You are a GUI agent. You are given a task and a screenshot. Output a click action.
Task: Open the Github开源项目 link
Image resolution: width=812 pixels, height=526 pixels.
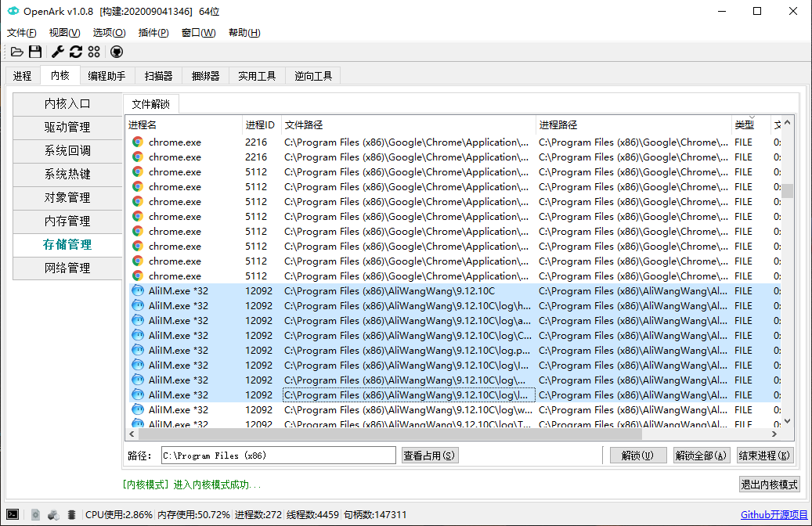tap(774, 515)
